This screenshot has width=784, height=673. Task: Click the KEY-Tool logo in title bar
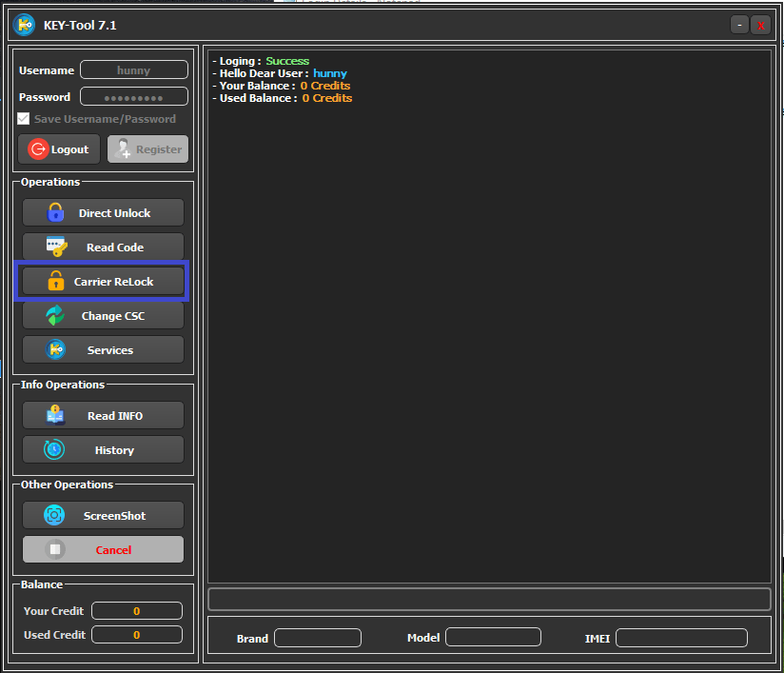tap(24, 25)
